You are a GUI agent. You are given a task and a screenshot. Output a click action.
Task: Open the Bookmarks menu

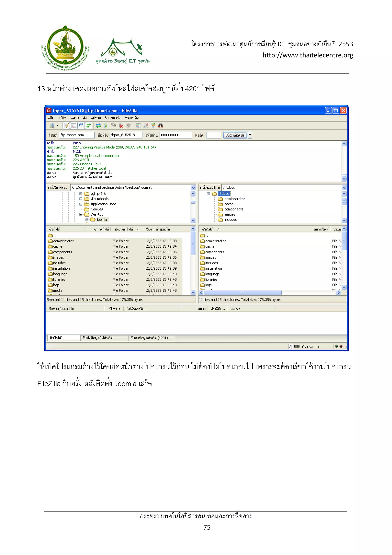tap(113, 118)
